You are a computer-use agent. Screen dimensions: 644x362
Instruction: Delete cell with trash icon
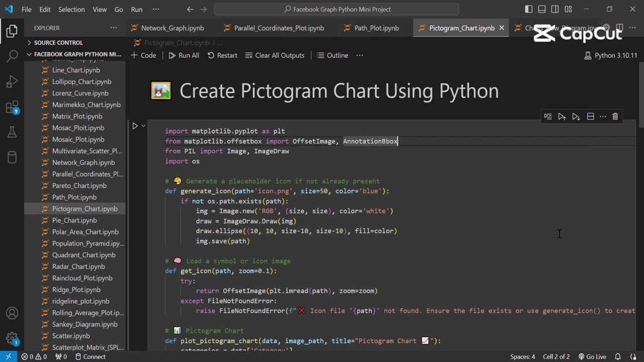(x=615, y=117)
